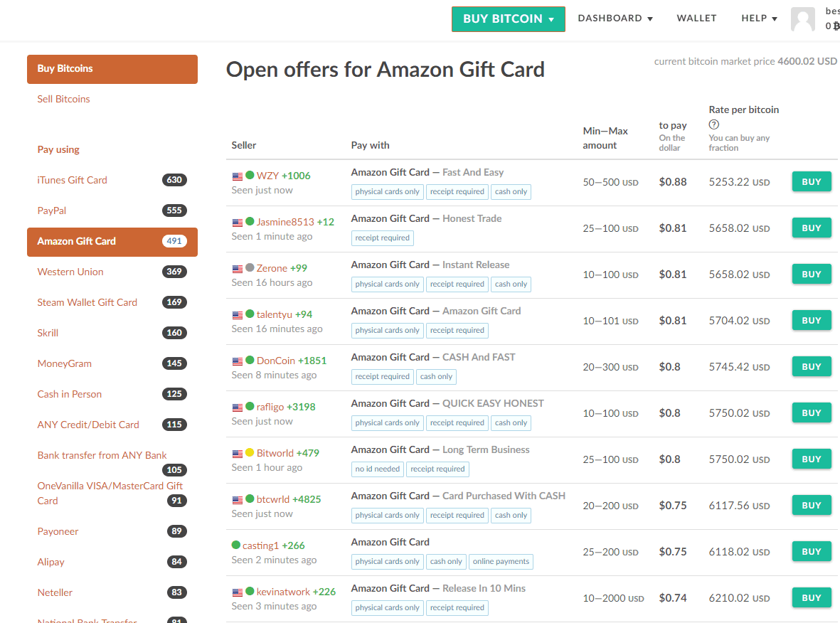
Task: Click the US flag next to btcwrld
Action: (238, 500)
